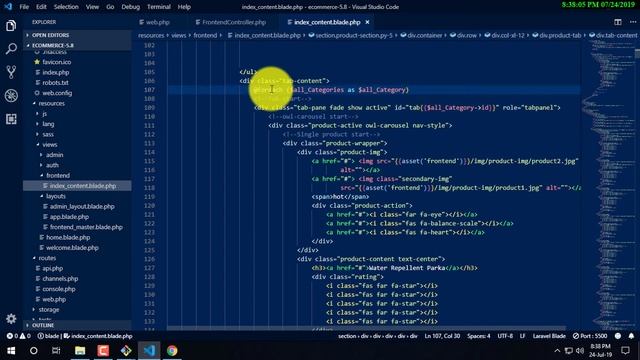Close the index_content.blade.php tab
640x360 pixels.
367,22
